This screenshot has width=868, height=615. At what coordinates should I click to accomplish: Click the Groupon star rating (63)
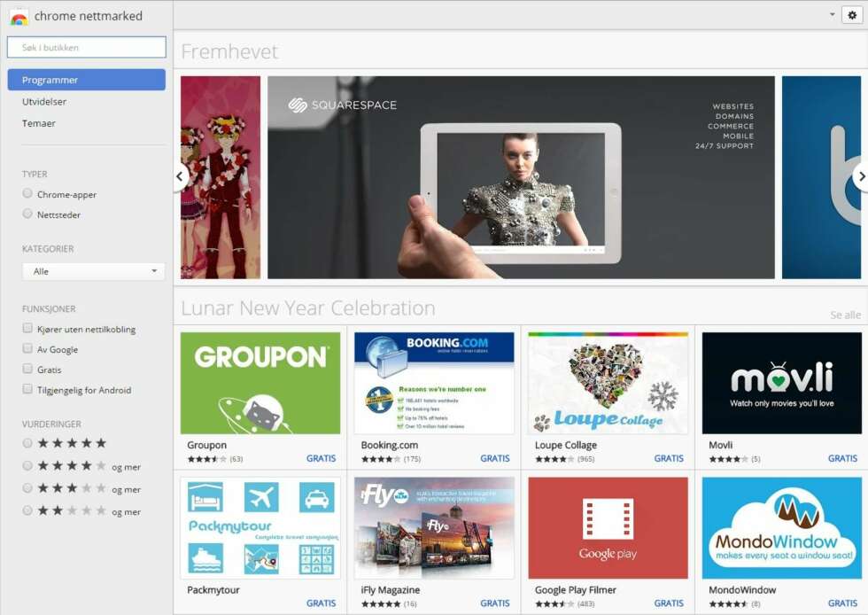point(214,459)
